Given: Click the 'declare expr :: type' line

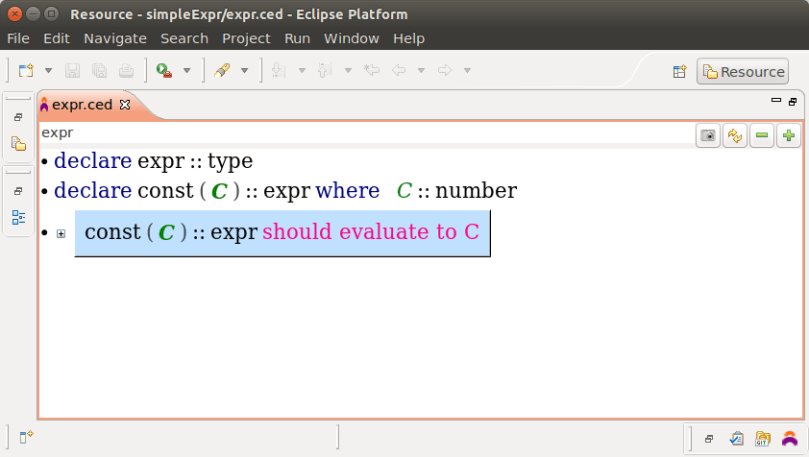Looking at the screenshot, I should pos(153,161).
